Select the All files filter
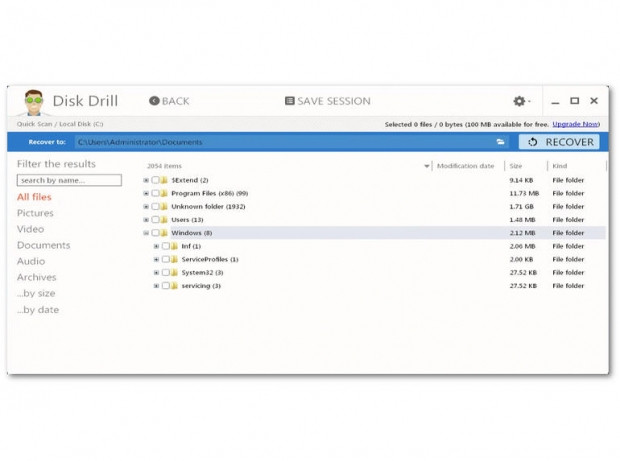The height and width of the screenshot is (461, 620). tap(34, 197)
